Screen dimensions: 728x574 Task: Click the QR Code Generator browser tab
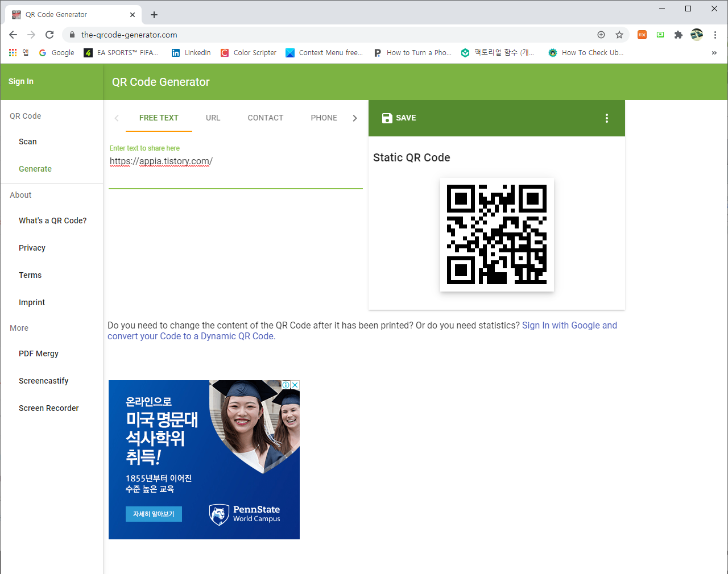coord(73,15)
